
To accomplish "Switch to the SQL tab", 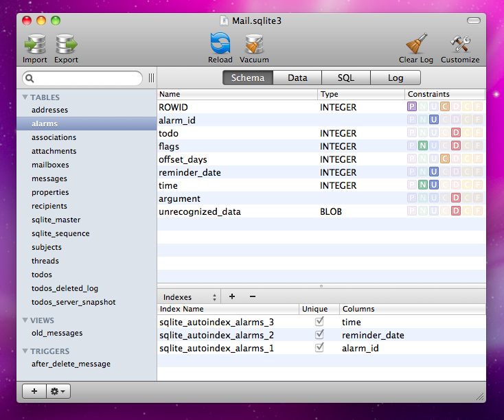I will click(x=346, y=78).
